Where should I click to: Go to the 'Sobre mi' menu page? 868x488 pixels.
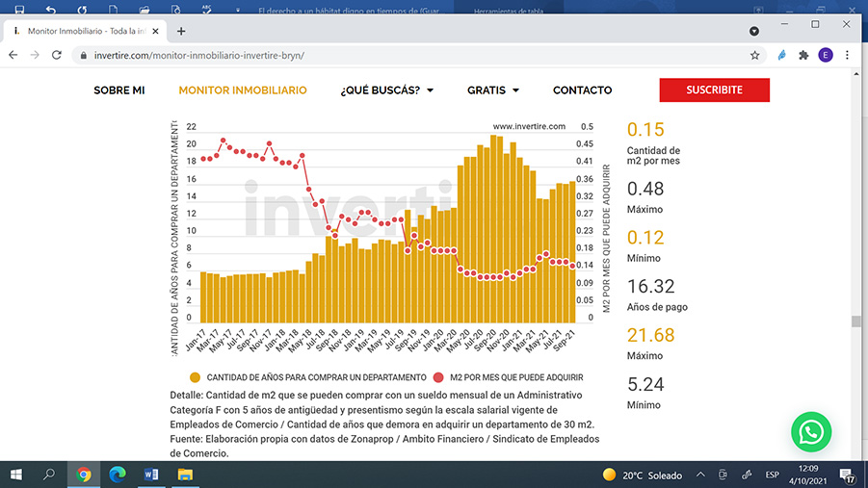click(118, 90)
